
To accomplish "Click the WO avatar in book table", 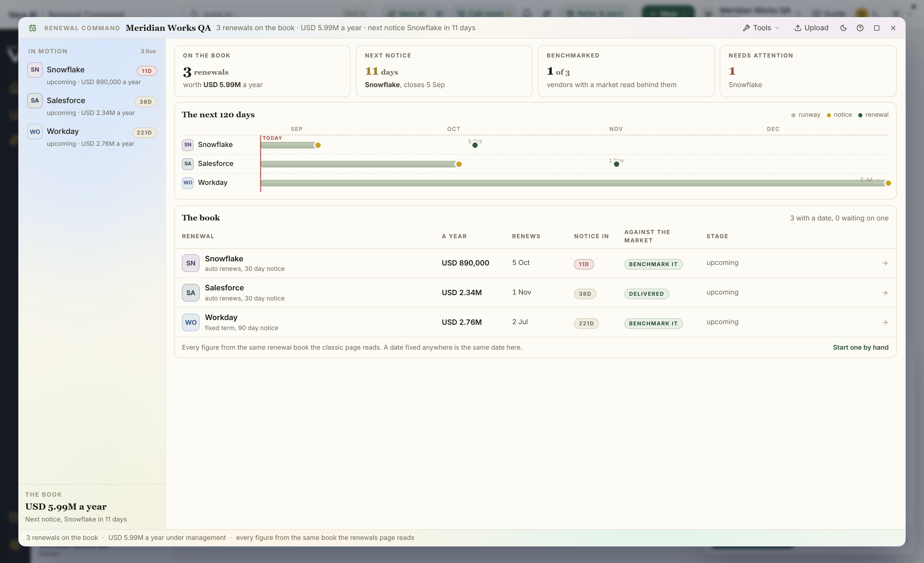I will (x=190, y=323).
